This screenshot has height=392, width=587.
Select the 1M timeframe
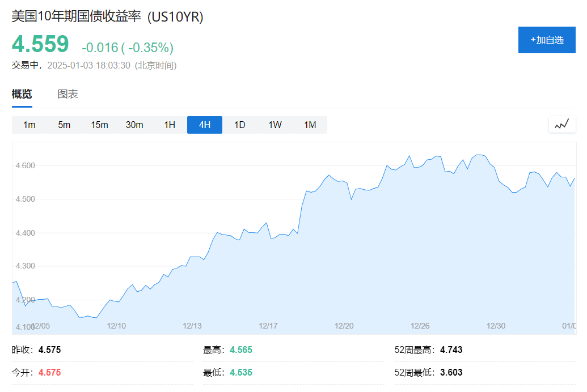coord(310,125)
